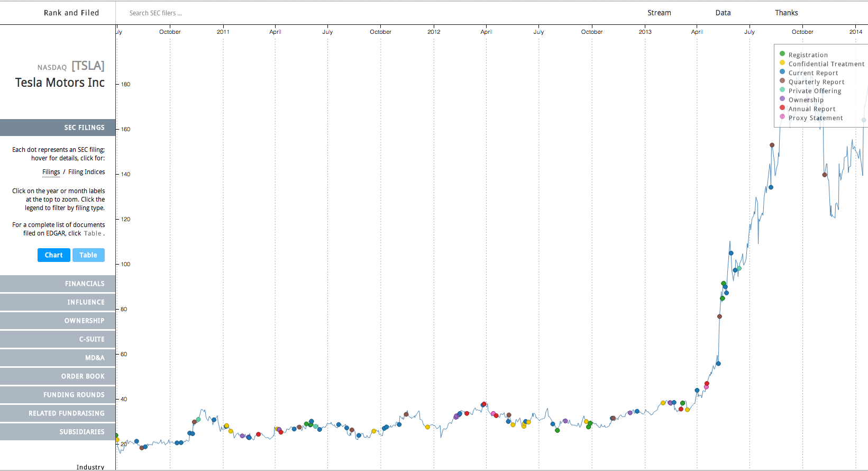The image size is (868, 471).
Task: Open the Funding Rounds sidebar section
Action: click(x=58, y=395)
